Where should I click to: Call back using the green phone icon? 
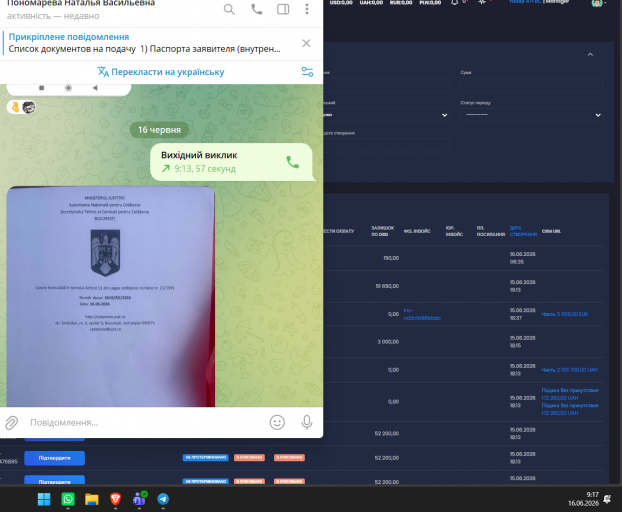pyautogui.click(x=293, y=162)
